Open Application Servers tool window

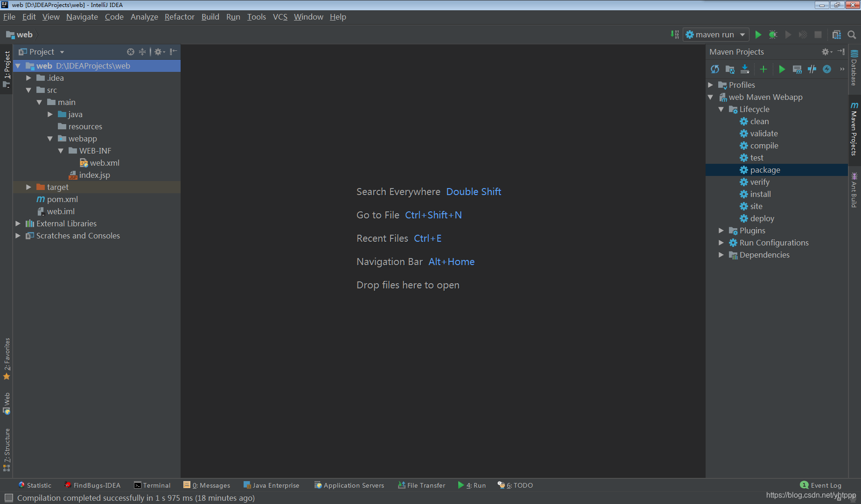point(349,485)
